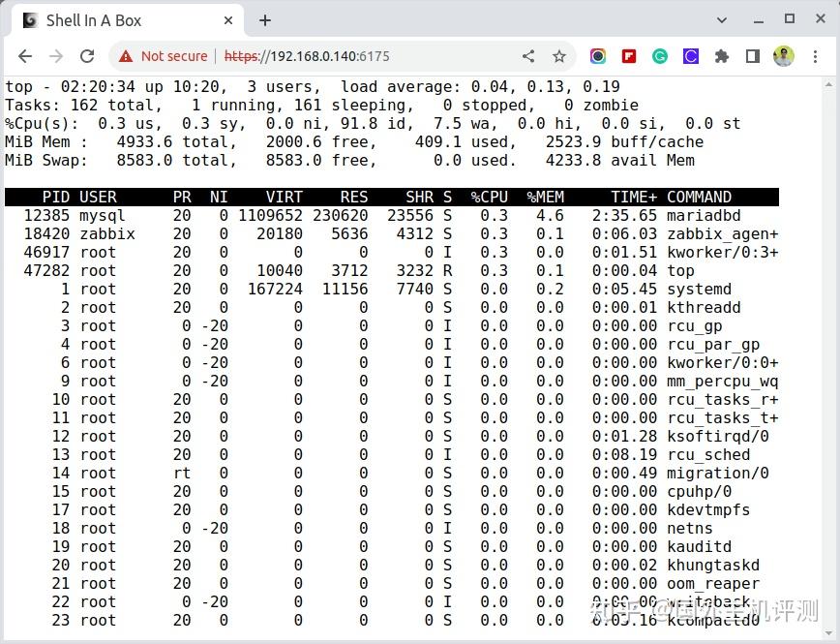Click the warning triangle site security icon
The width and height of the screenshot is (840, 644).
coord(125,56)
